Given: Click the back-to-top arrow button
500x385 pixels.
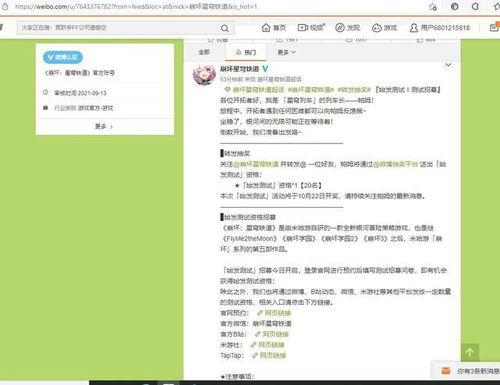Looking at the screenshot, I should pyautogui.click(x=470, y=352).
